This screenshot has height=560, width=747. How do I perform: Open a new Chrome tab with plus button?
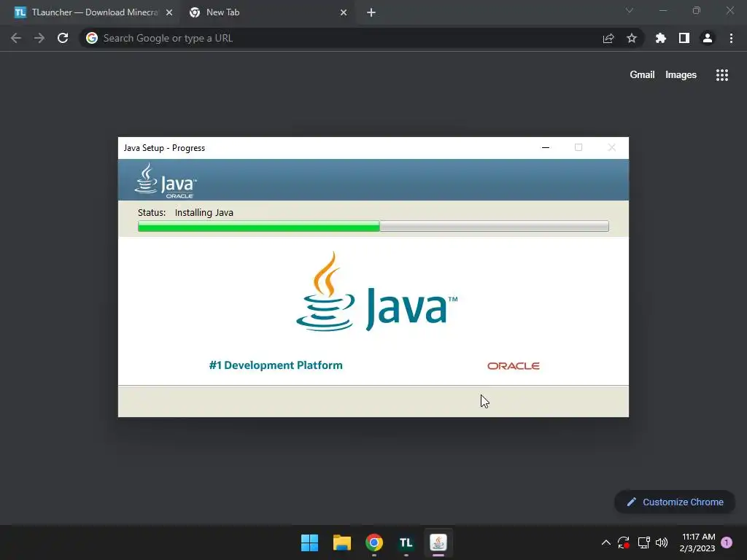click(x=371, y=12)
